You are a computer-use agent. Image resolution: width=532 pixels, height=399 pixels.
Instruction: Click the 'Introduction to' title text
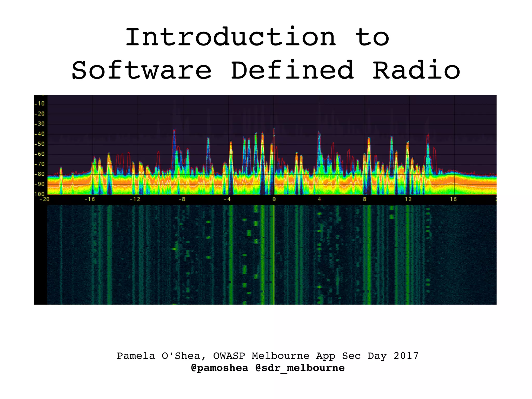[257, 38]
